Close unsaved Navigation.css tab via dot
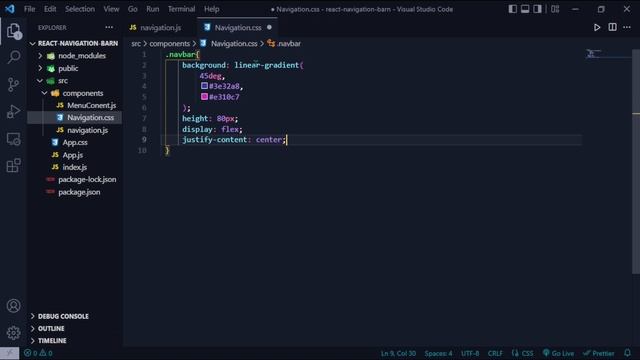The image size is (640, 360). (269, 27)
